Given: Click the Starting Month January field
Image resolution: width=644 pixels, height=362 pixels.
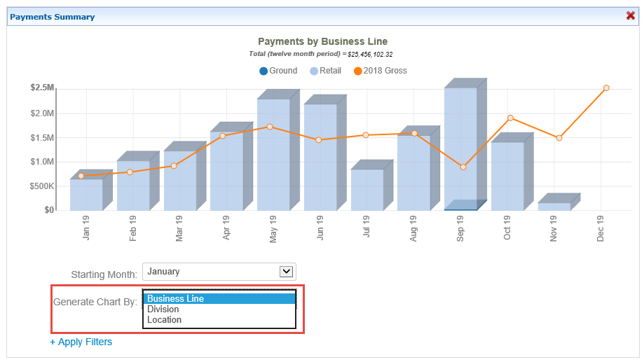Looking at the screenshot, I should click(210, 272).
